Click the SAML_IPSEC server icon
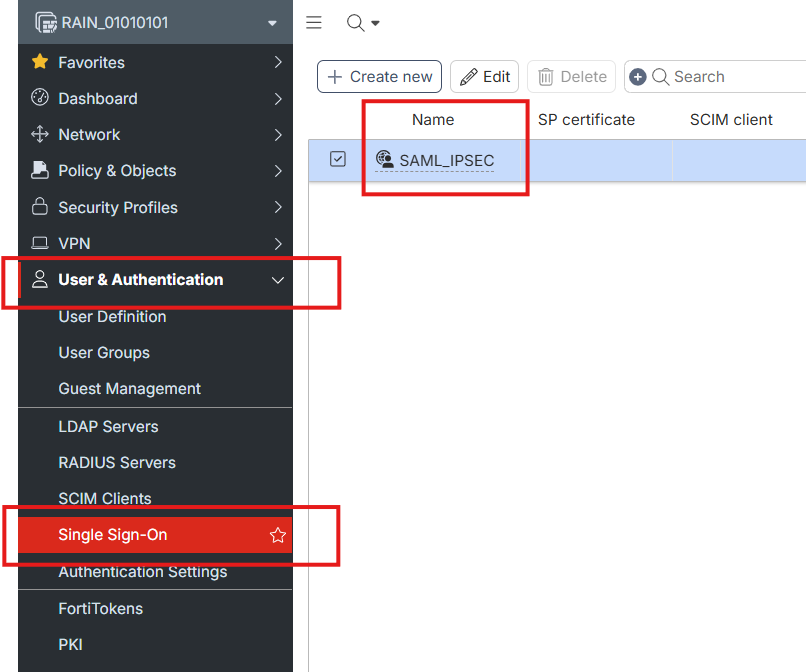 (x=384, y=159)
